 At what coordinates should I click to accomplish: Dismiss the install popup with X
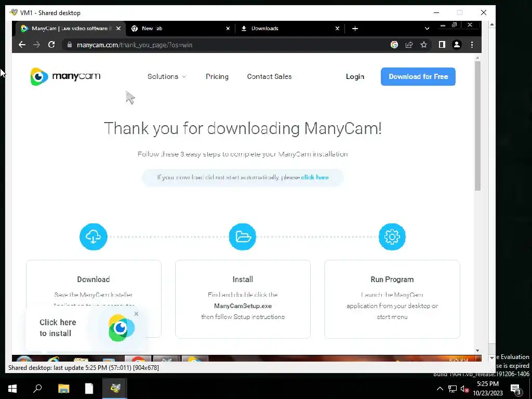137,314
